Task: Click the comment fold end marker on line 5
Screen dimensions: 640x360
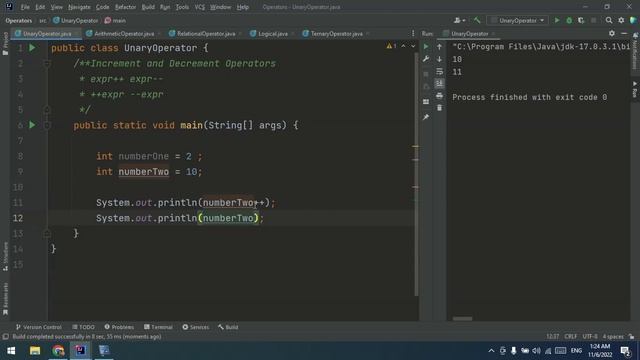Action: pyautogui.click(x=47, y=110)
